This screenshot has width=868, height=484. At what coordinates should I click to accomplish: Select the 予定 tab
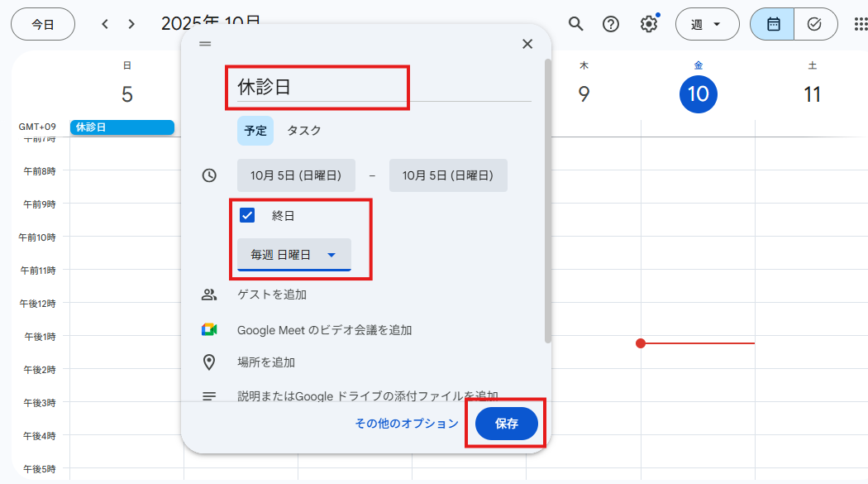[255, 131]
